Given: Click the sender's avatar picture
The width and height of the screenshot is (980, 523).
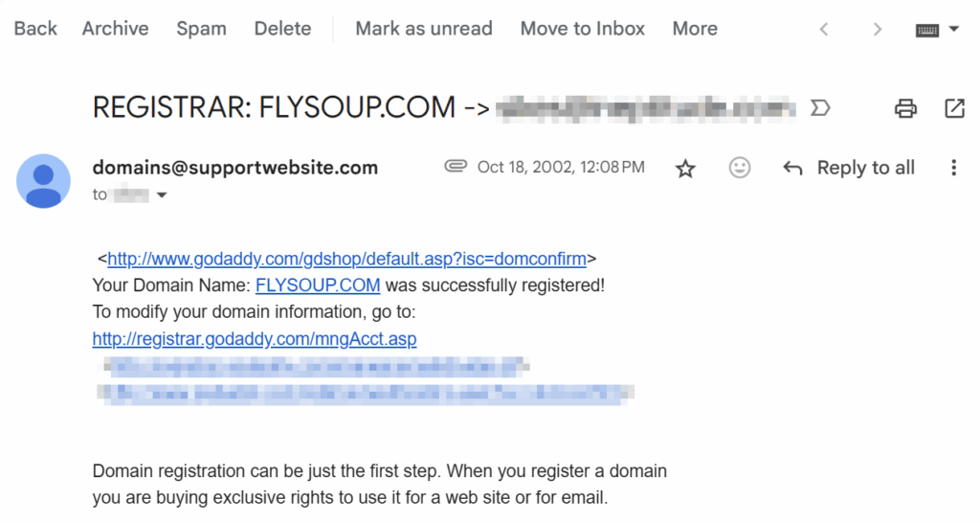Looking at the screenshot, I should pos(43,181).
